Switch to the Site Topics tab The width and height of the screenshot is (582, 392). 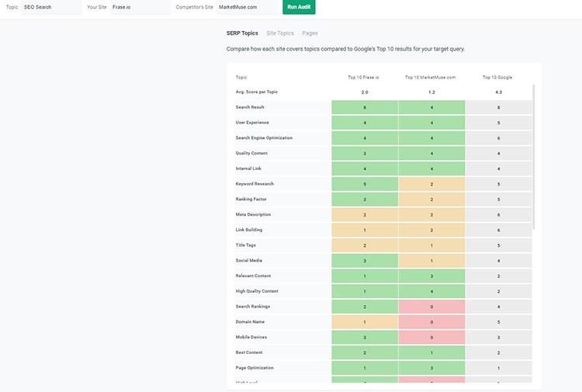(280, 33)
